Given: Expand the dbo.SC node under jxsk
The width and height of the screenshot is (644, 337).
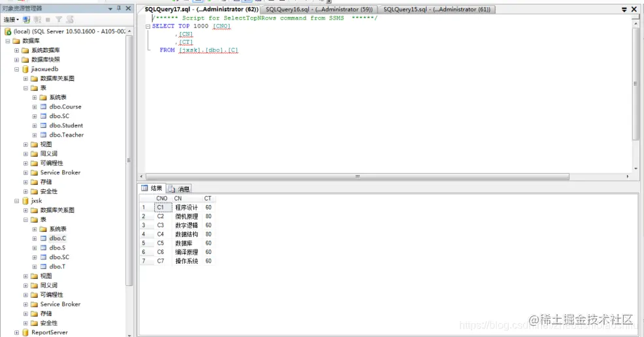Looking at the screenshot, I should (35, 257).
